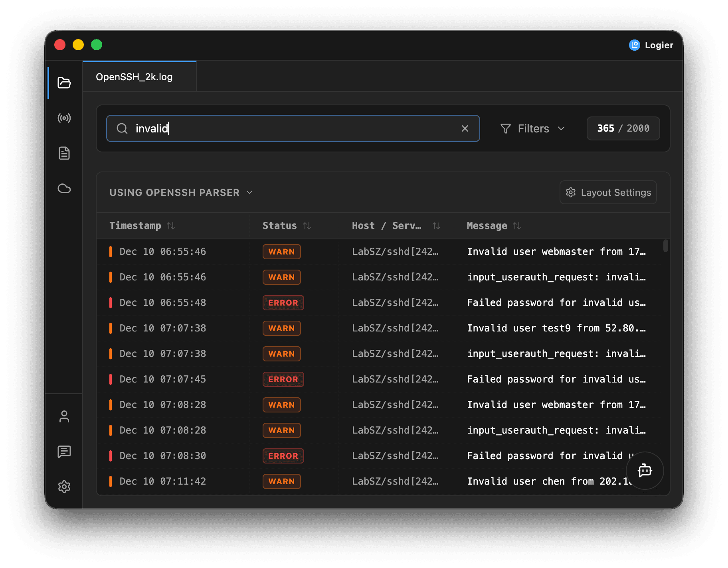728x568 pixels.
Task: Expand the Filters dropdown chevron
Action: pyautogui.click(x=561, y=128)
